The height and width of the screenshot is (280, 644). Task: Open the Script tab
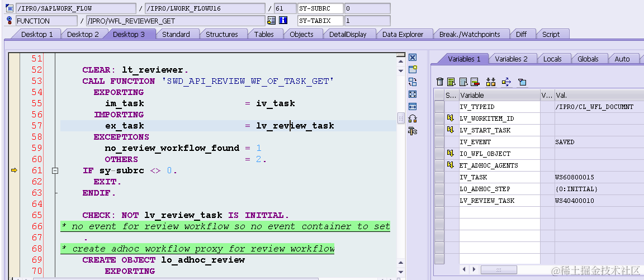point(551,35)
